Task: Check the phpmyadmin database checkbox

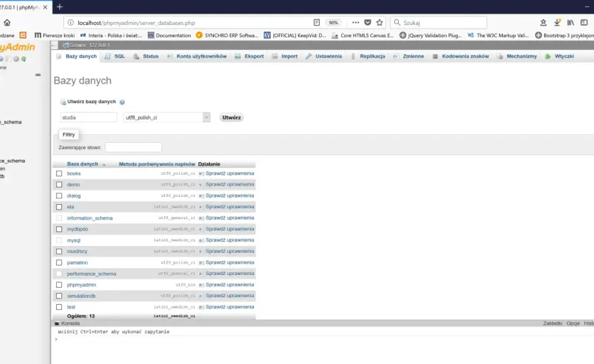Action: coord(59,284)
